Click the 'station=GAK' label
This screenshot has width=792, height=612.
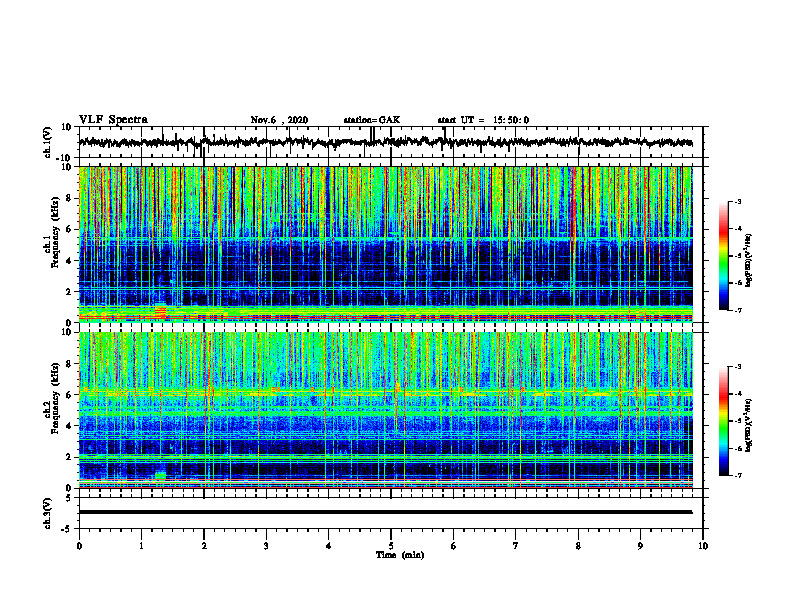(372, 120)
